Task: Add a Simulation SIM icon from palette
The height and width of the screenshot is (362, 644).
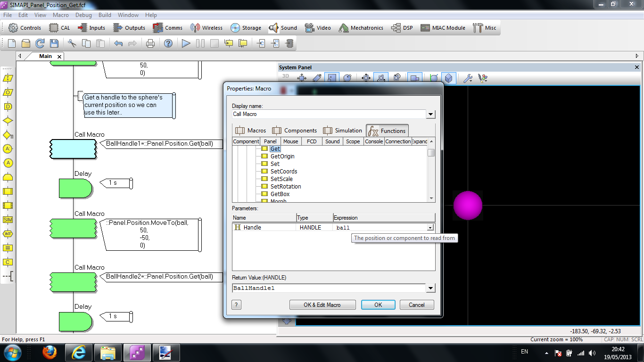Action: click(x=8, y=220)
